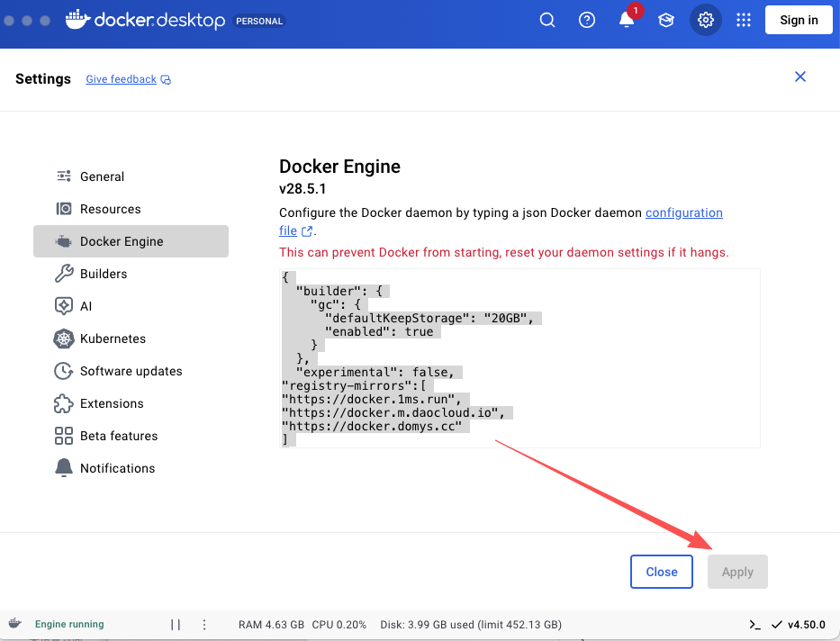Image resolution: width=840 pixels, height=641 pixels.
Task: Select Builders in settings sidebar
Action: (x=131, y=274)
